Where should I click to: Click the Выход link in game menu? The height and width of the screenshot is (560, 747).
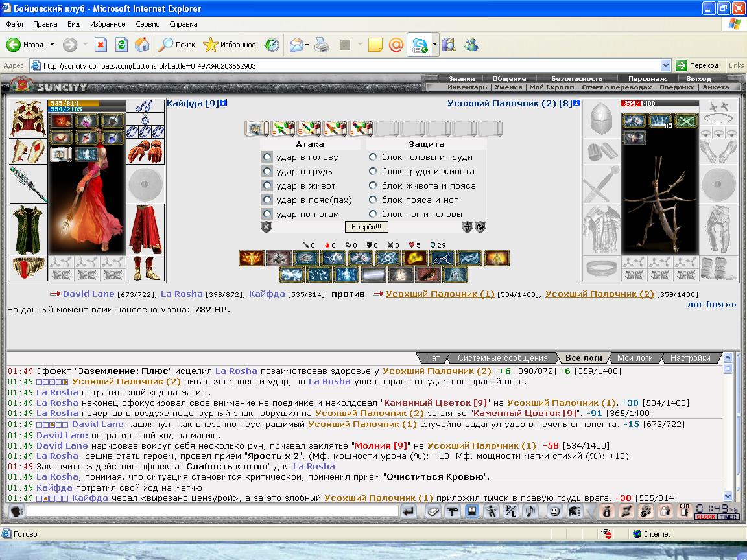coord(698,79)
